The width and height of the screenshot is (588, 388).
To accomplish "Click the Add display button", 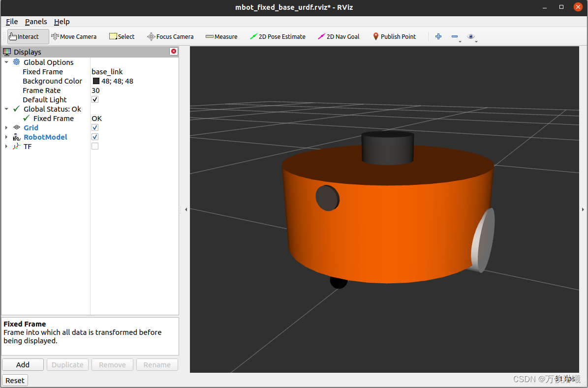I will (x=23, y=365).
